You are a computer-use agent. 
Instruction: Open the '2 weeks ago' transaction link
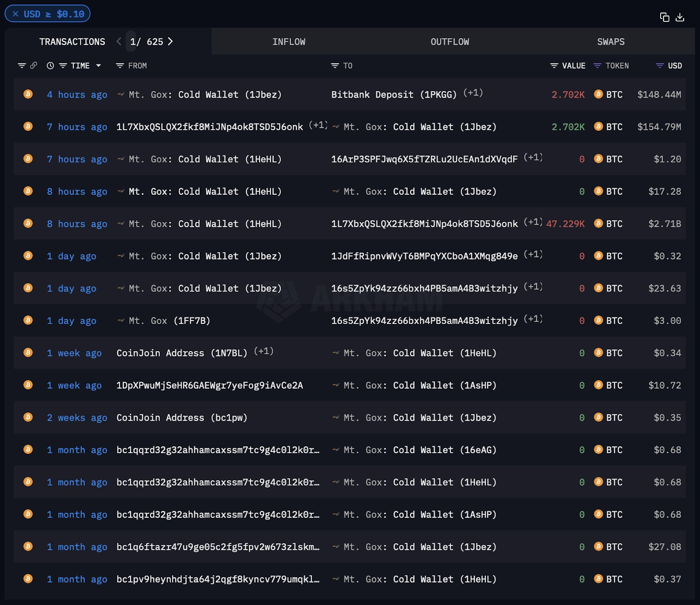pos(77,418)
